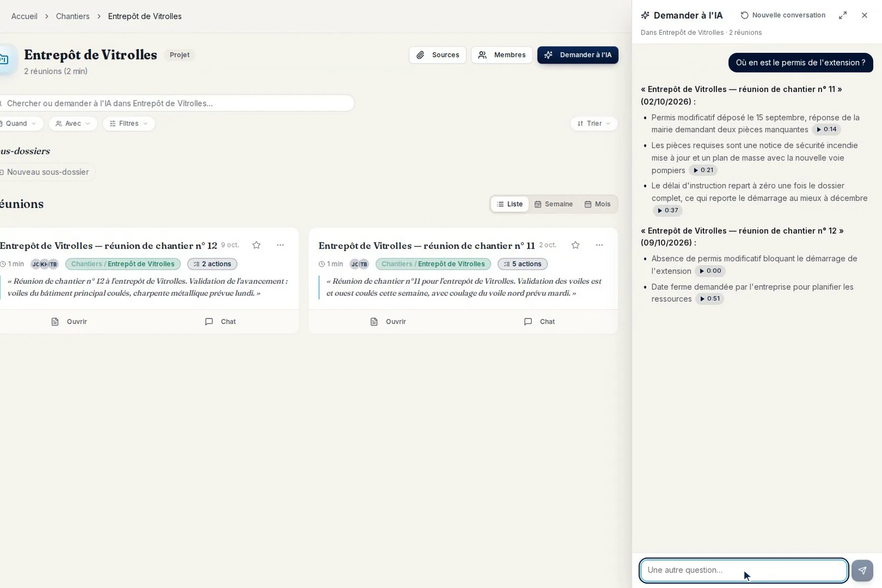
Task: Play timestamp 0:00 citation
Action: tap(710, 271)
